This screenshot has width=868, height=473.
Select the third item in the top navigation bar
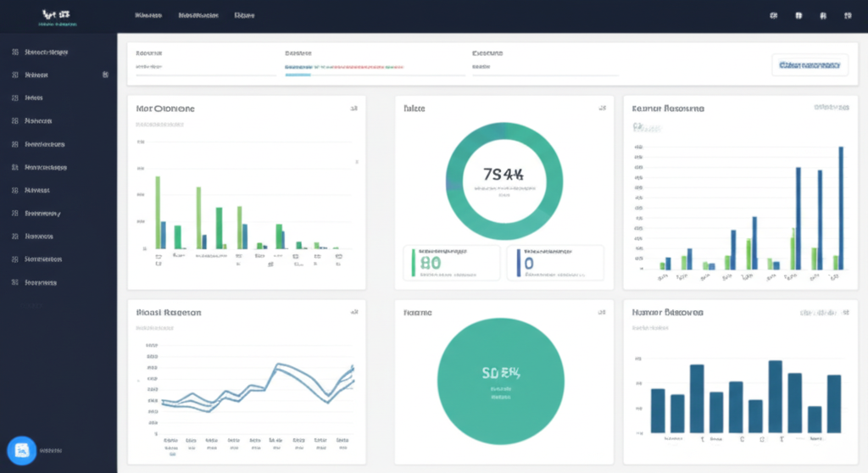pyautogui.click(x=244, y=16)
